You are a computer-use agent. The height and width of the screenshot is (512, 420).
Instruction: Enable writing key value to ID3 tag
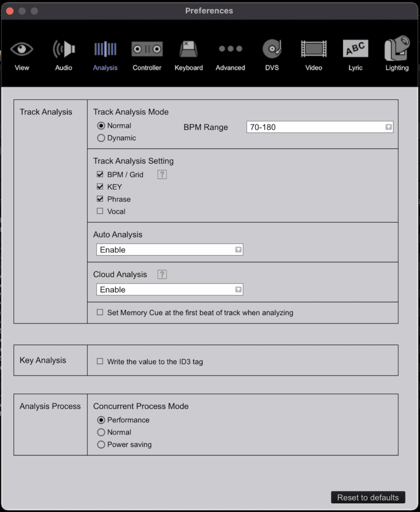coord(100,361)
